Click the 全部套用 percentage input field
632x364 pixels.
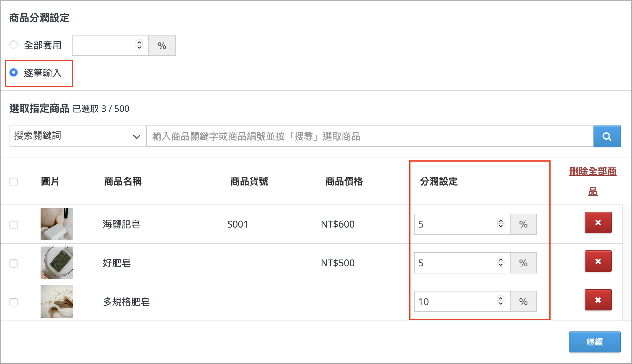click(110, 46)
